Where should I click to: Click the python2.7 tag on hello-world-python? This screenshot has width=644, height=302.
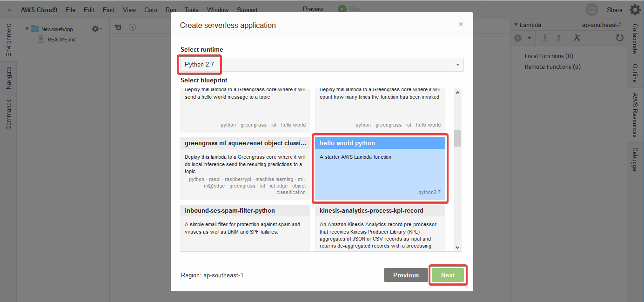point(429,192)
